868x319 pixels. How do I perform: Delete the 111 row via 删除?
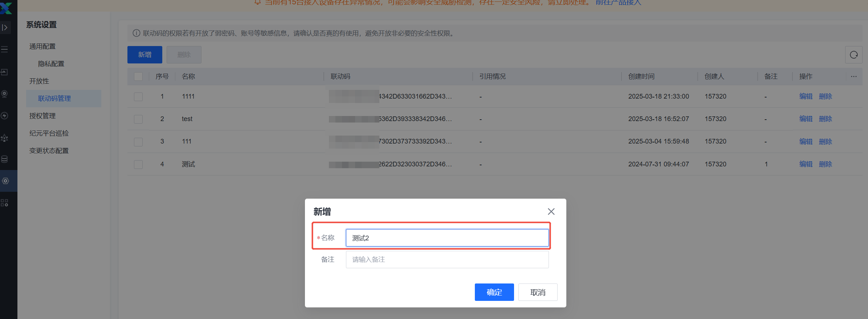tap(826, 142)
